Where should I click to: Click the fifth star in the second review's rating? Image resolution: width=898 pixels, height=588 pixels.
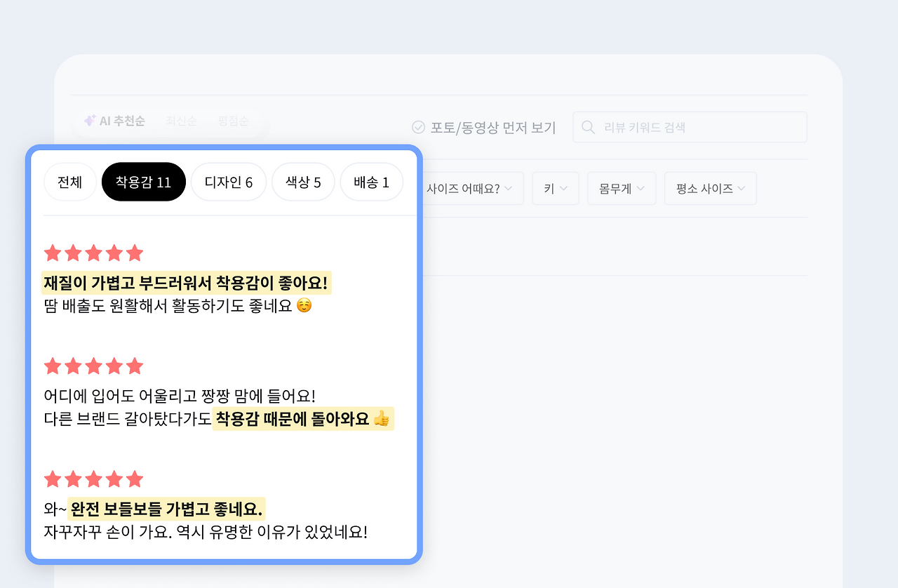(x=134, y=366)
